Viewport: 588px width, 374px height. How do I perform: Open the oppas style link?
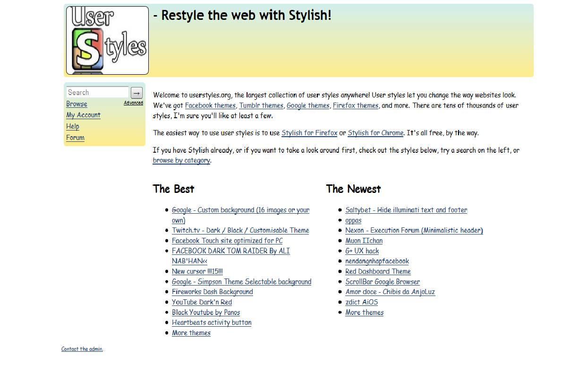coord(353,220)
